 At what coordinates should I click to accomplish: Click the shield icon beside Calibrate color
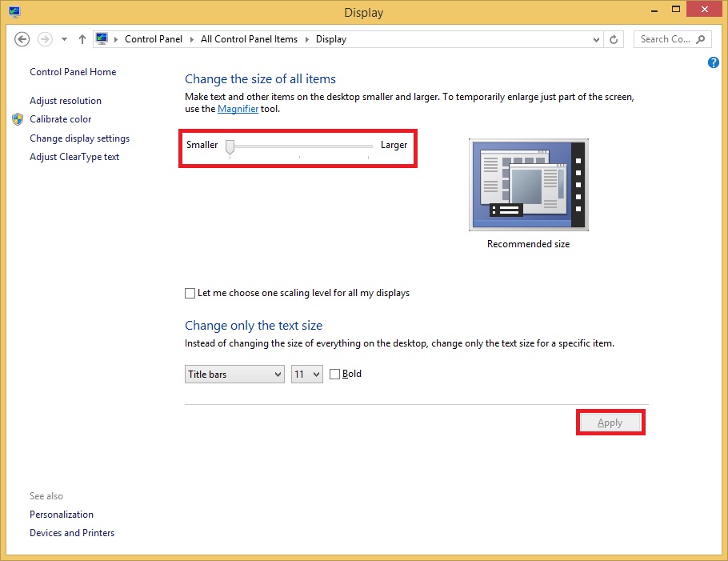pos(18,119)
